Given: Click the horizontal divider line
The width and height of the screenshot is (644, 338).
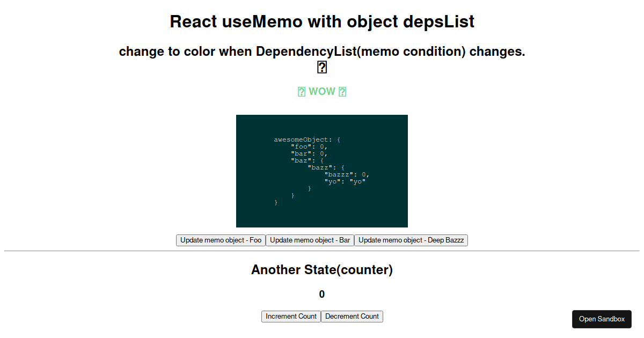Looking at the screenshot, I should click(x=322, y=251).
